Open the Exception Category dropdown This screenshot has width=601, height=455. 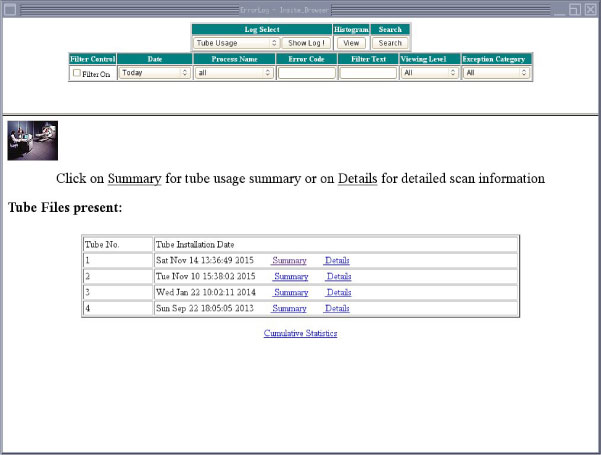coord(496,73)
